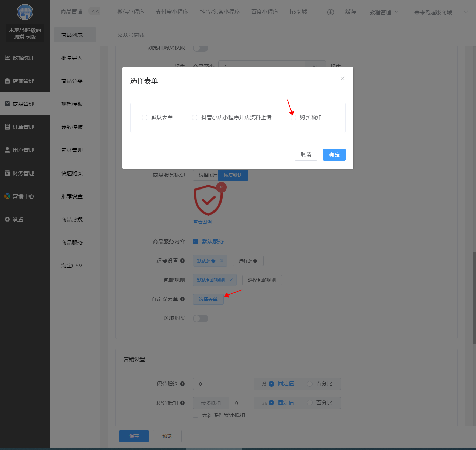This screenshot has width=476, height=450.
Task: Expand the 未来鸟超级商城 account dropdown
Action: (x=441, y=12)
